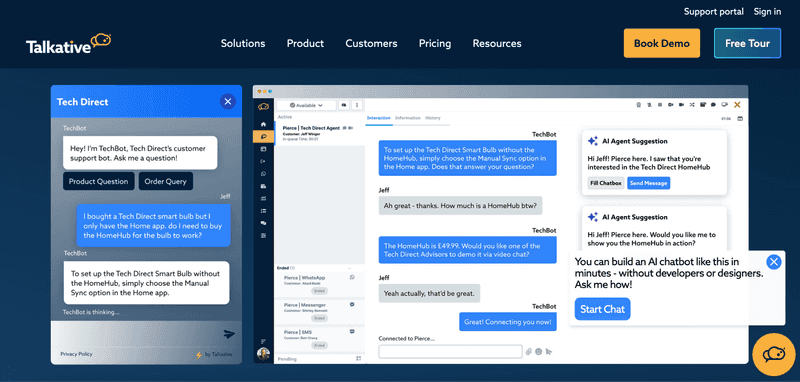Click the paperclip attachment icon beside the message box

pos(529,351)
